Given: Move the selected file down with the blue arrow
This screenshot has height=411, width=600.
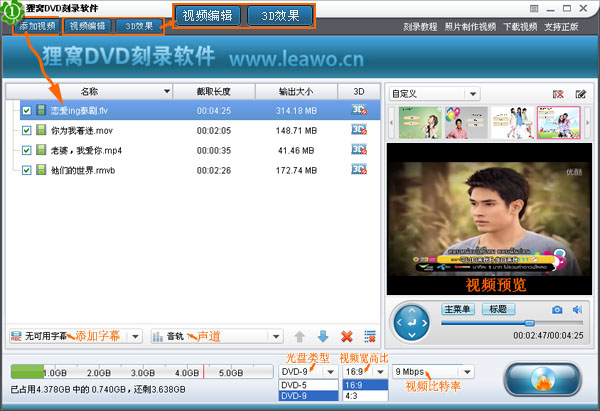Looking at the screenshot, I should tap(323, 336).
